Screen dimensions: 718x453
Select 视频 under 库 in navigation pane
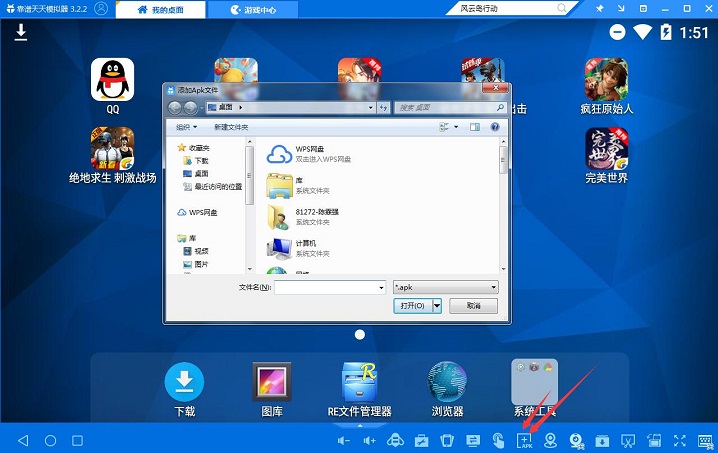tap(196, 251)
